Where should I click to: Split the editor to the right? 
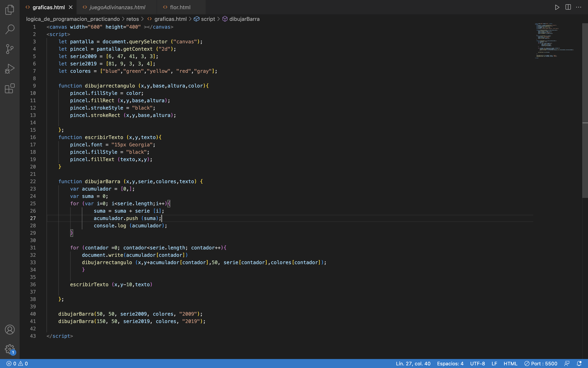[x=568, y=7]
